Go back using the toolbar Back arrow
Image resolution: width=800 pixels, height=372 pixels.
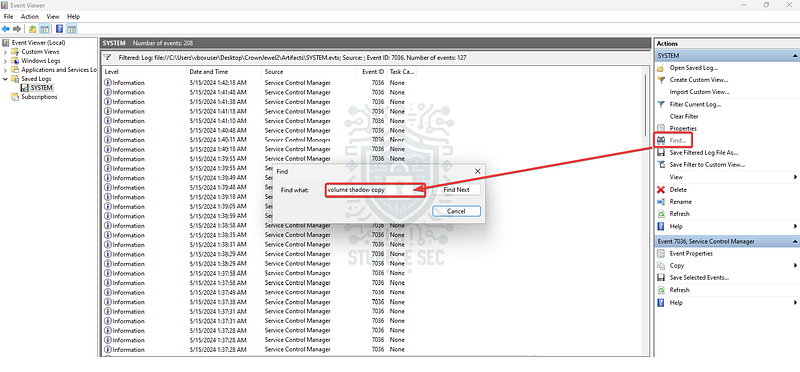[x=6, y=29]
